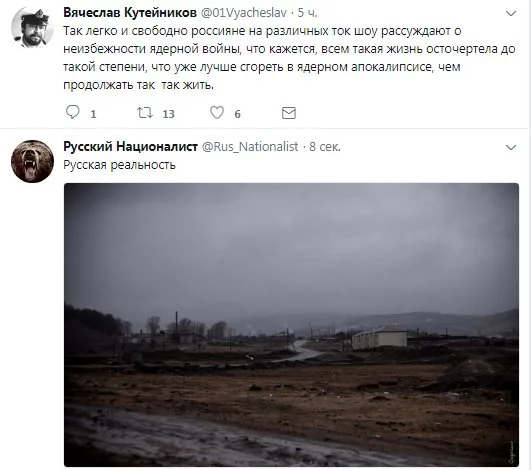This screenshot has width=531, height=470.
Task: Expand options chevron on Кутейников's tweet
Action: (511, 14)
